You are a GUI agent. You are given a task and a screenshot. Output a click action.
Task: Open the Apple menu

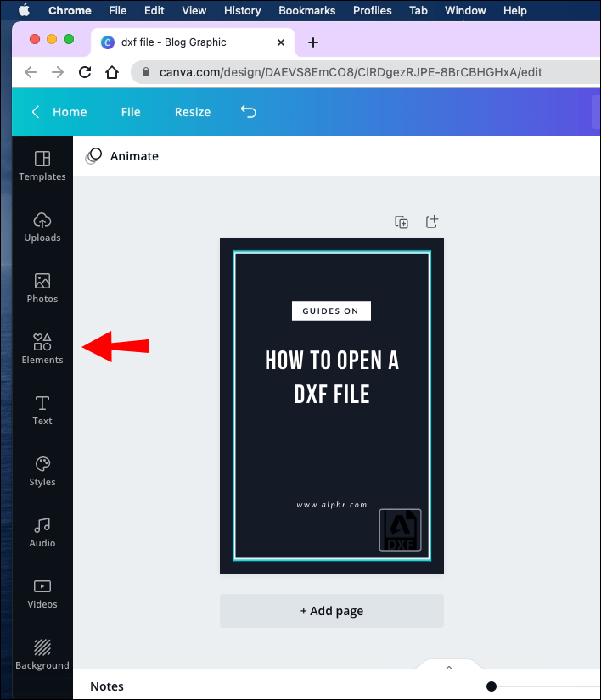[x=24, y=10]
